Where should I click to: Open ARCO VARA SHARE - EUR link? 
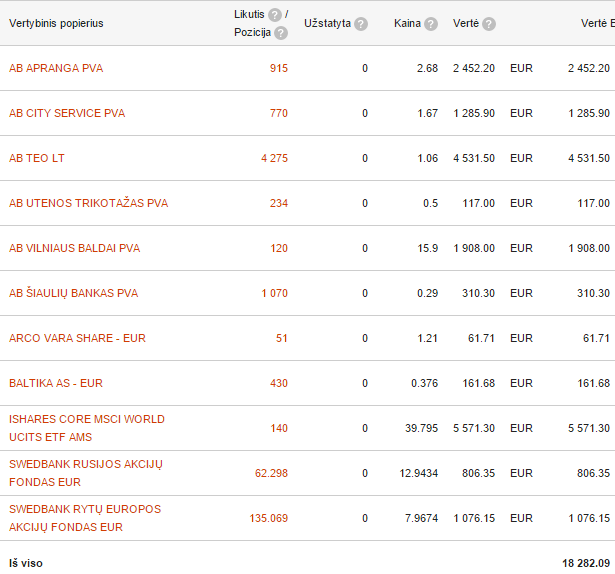(x=77, y=338)
